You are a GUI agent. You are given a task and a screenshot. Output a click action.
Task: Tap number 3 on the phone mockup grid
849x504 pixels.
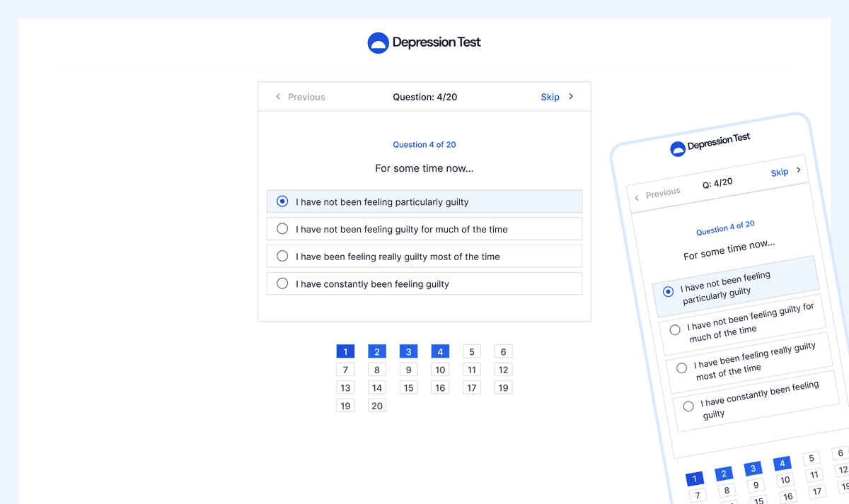753,469
